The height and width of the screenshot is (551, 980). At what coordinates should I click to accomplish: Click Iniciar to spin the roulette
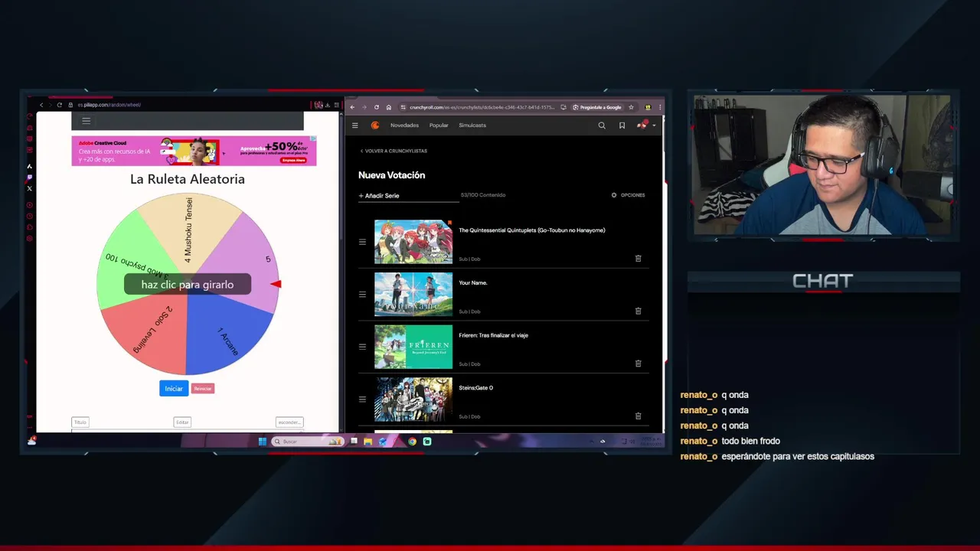click(x=174, y=389)
